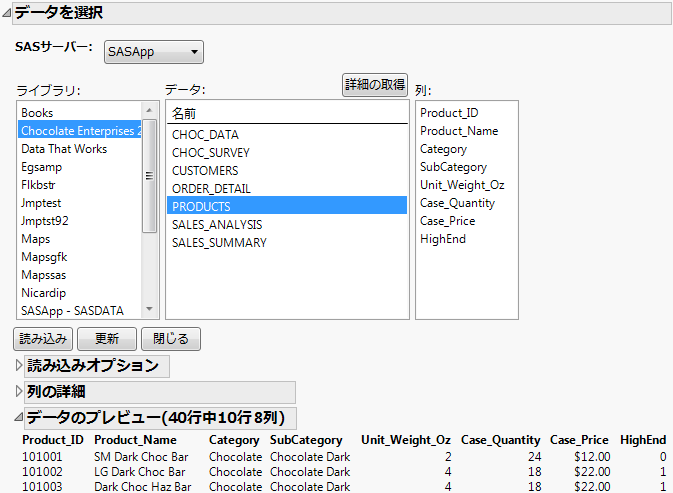Select the Product_Name column

click(459, 131)
